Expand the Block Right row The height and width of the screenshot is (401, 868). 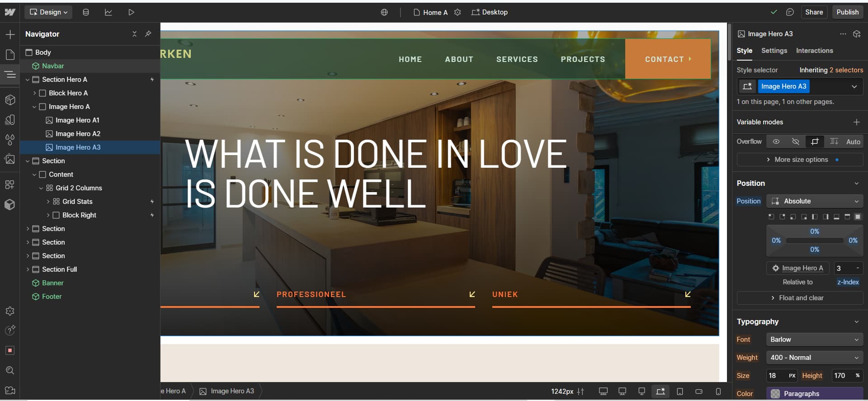tap(48, 215)
